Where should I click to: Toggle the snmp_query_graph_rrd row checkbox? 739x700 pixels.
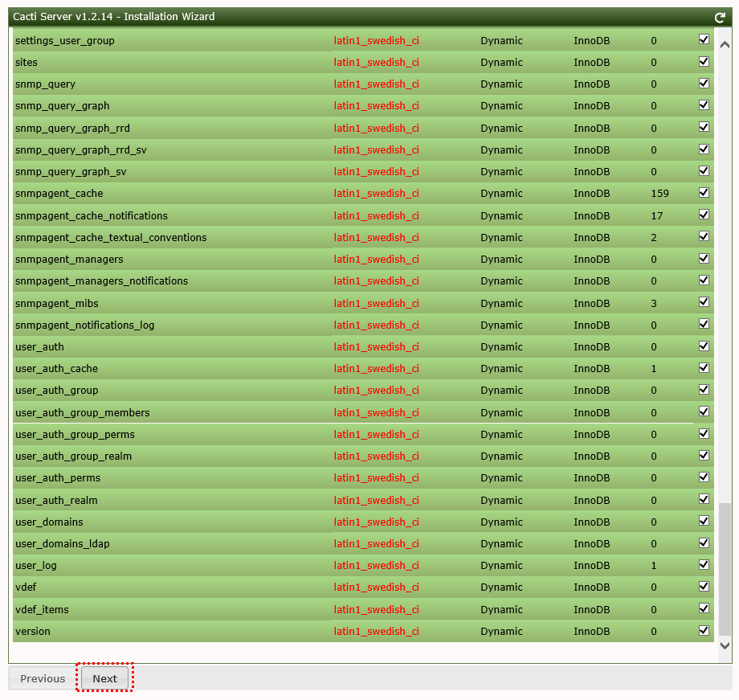coord(704,127)
